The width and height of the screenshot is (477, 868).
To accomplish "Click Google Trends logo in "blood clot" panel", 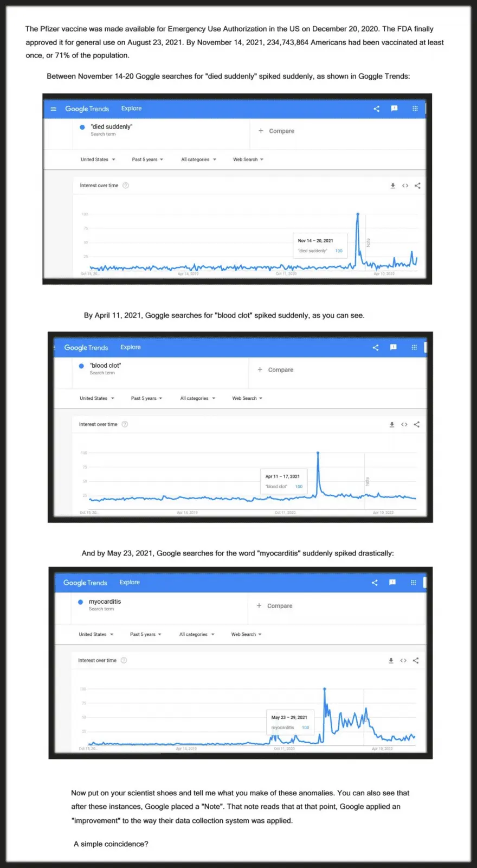I will coord(86,347).
